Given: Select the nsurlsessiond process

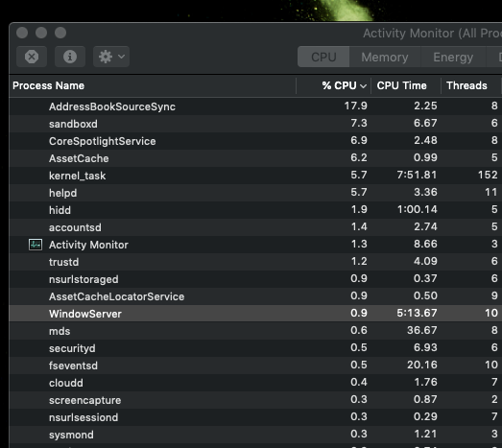Looking at the screenshot, I should [x=255, y=417].
